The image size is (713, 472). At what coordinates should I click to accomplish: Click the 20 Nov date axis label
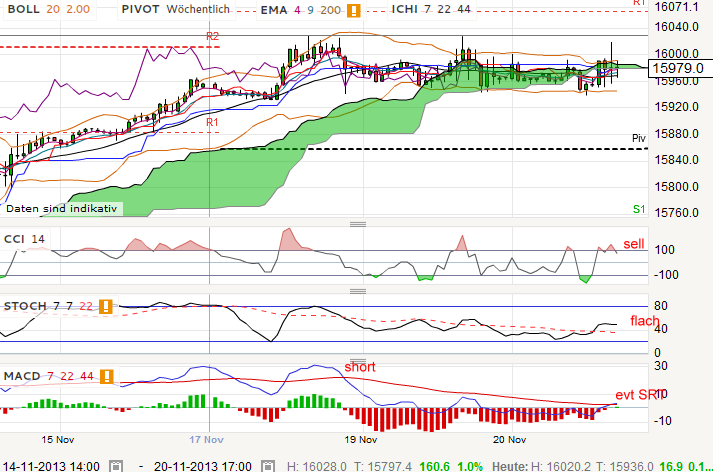point(509,440)
